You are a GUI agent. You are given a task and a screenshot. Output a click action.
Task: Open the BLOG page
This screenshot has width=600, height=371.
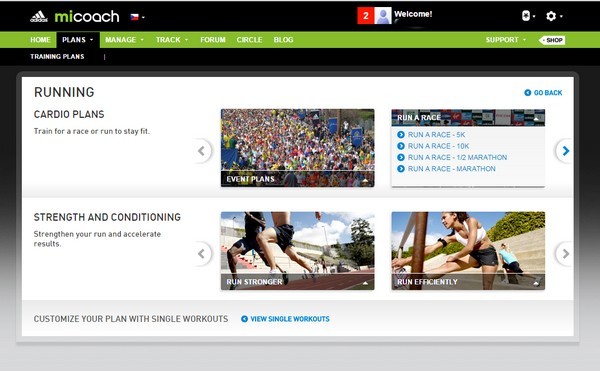(x=283, y=40)
